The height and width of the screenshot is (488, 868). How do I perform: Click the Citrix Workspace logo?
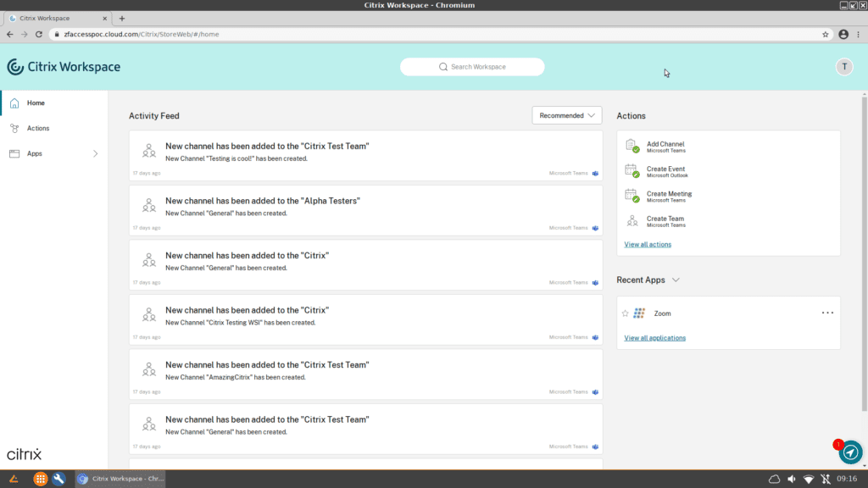coord(64,67)
